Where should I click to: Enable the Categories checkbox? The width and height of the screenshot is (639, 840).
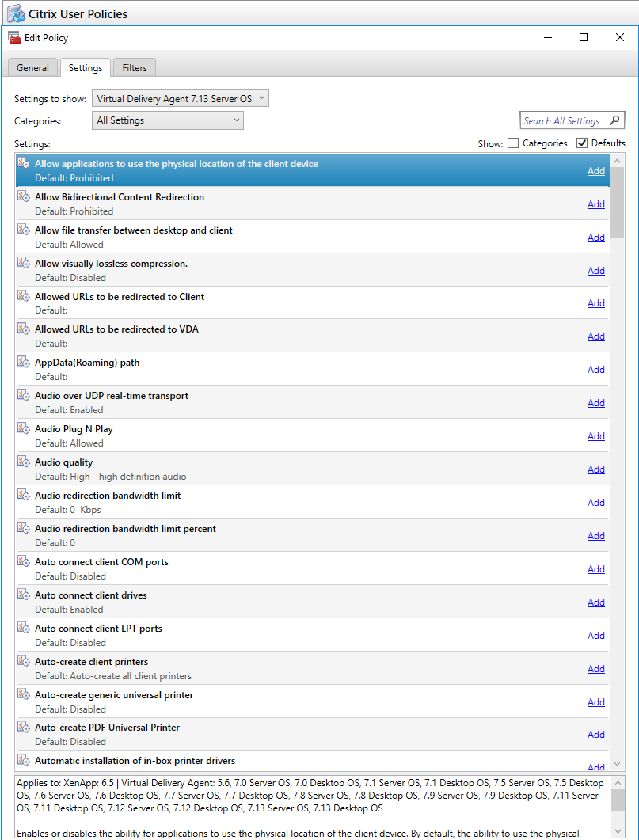513,143
